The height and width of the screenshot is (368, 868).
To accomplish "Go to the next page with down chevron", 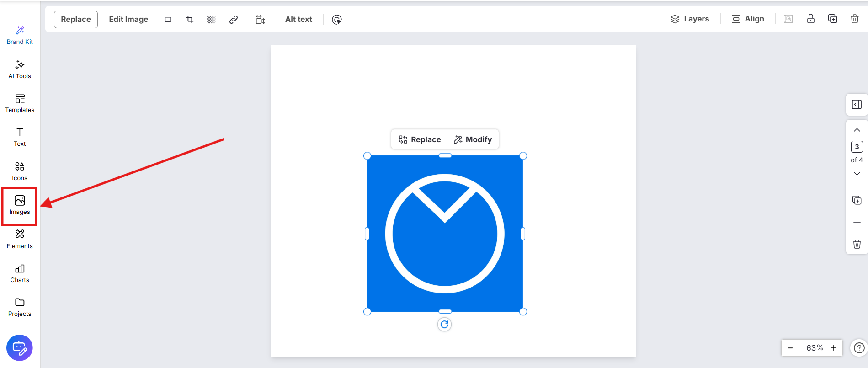I will tap(857, 174).
